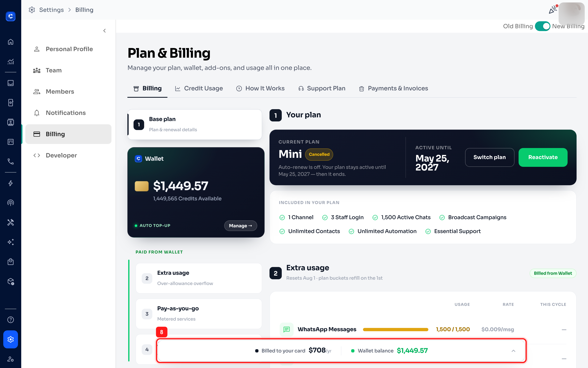
Task: Open the user-settings icon at rail bottom
Action: 10,359
